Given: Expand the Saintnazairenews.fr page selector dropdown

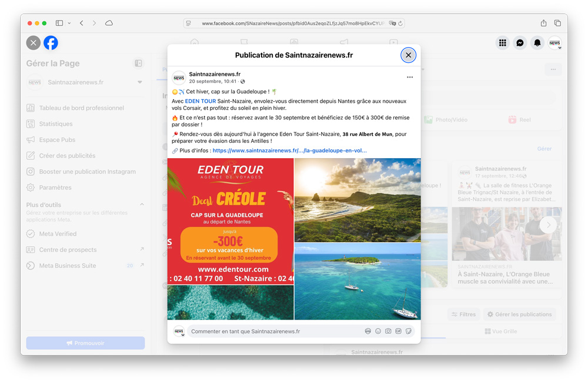Looking at the screenshot, I should coord(140,82).
